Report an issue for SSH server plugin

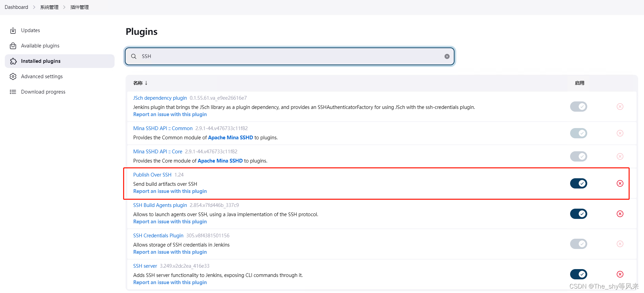point(170,282)
